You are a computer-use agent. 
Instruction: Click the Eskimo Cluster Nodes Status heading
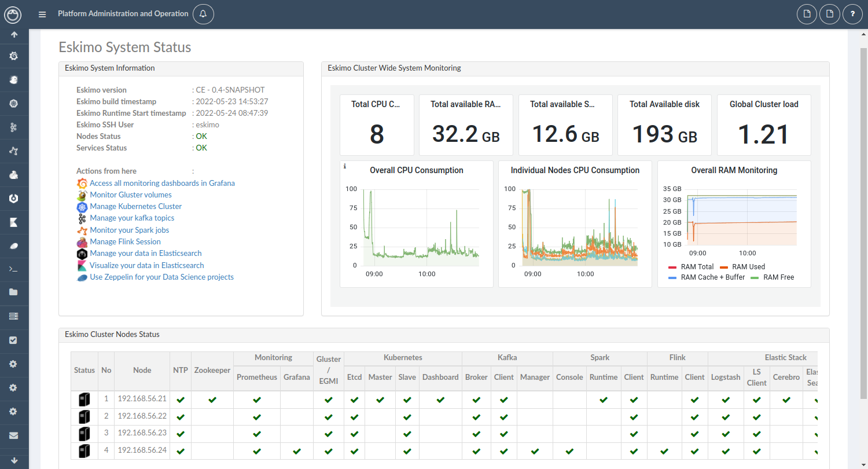112,334
